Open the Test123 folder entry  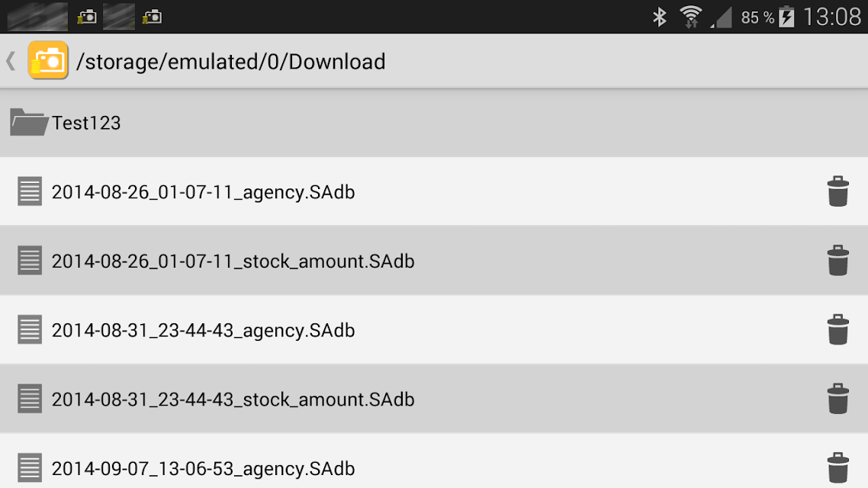click(x=434, y=123)
